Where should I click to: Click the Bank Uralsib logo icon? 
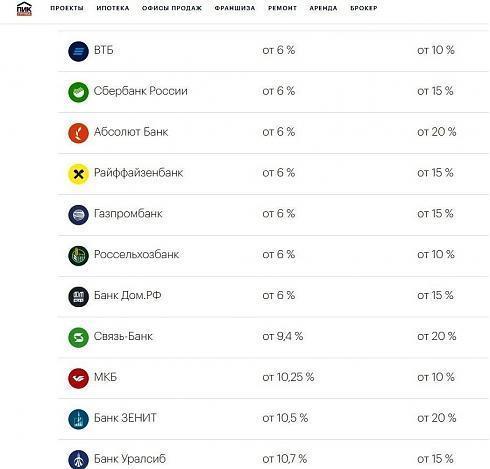point(78,460)
